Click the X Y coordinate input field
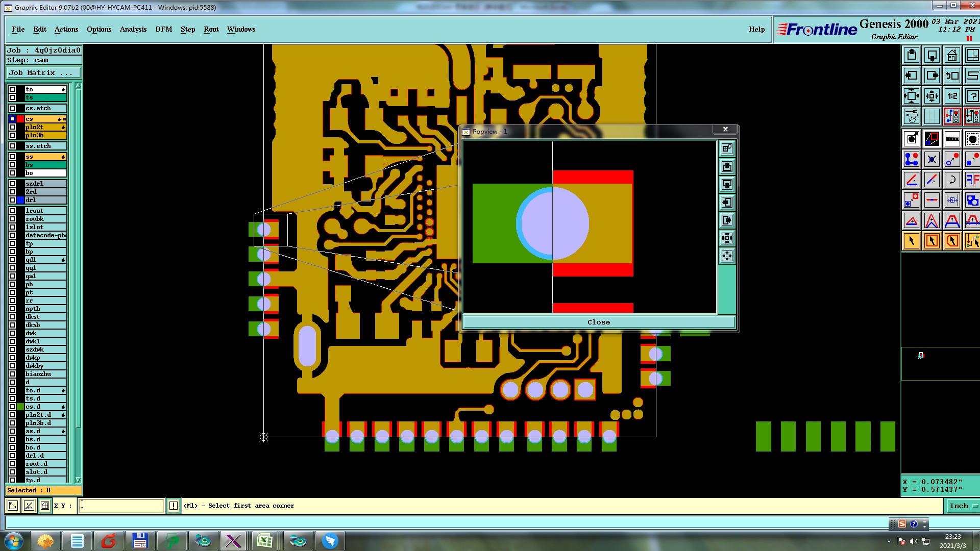Image resolution: width=980 pixels, height=551 pixels. pyautogui.click(x=121, y=506)
